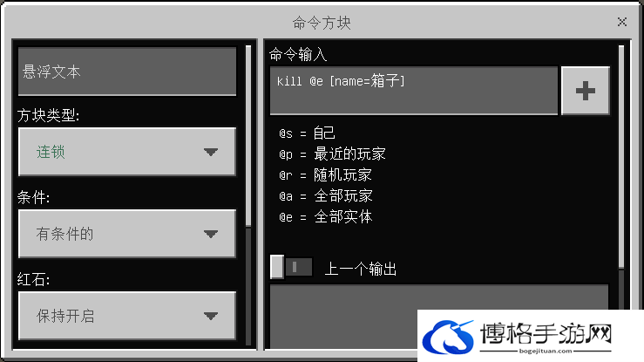The height and width of the screenshot is (362, 644).
Task: Open the 方块类型 dropdown showing 连锁
Action: (127, 152)
